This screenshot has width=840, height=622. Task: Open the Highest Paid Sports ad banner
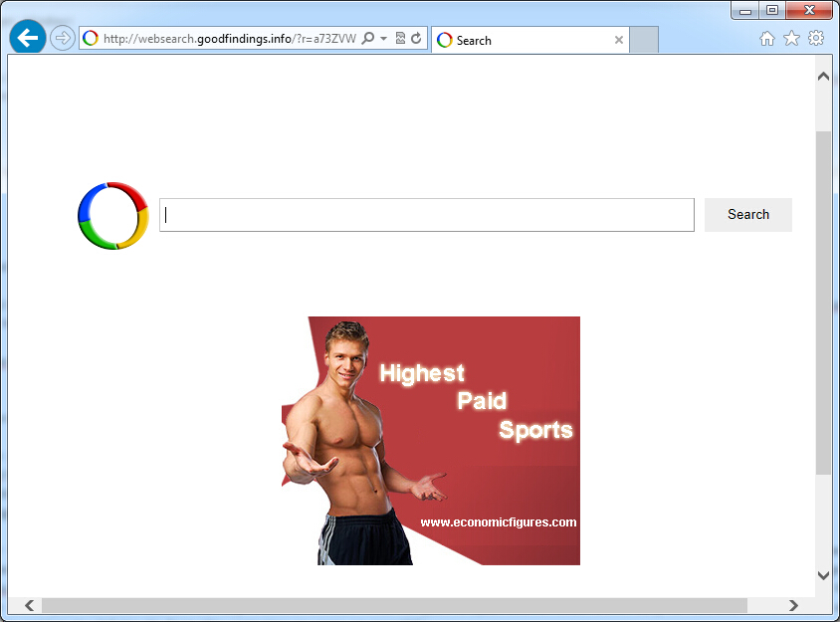tap(431, 441)
